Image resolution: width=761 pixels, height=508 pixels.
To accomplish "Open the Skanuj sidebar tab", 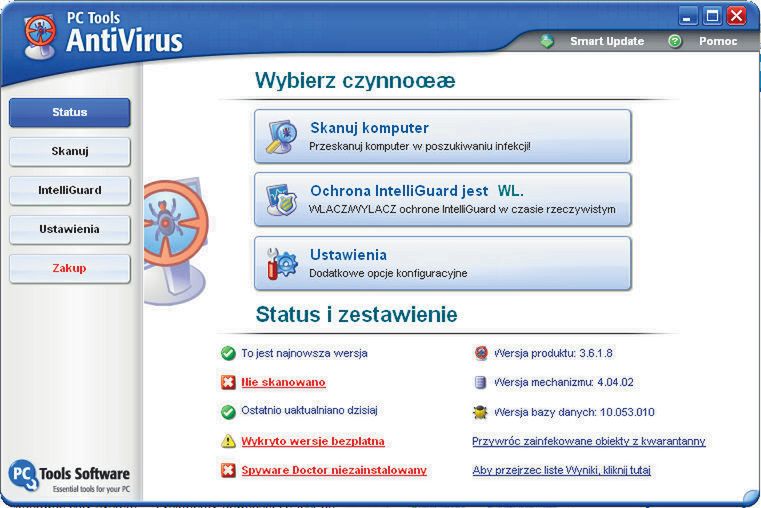I will pyautogui.click(x=70, y=151).
